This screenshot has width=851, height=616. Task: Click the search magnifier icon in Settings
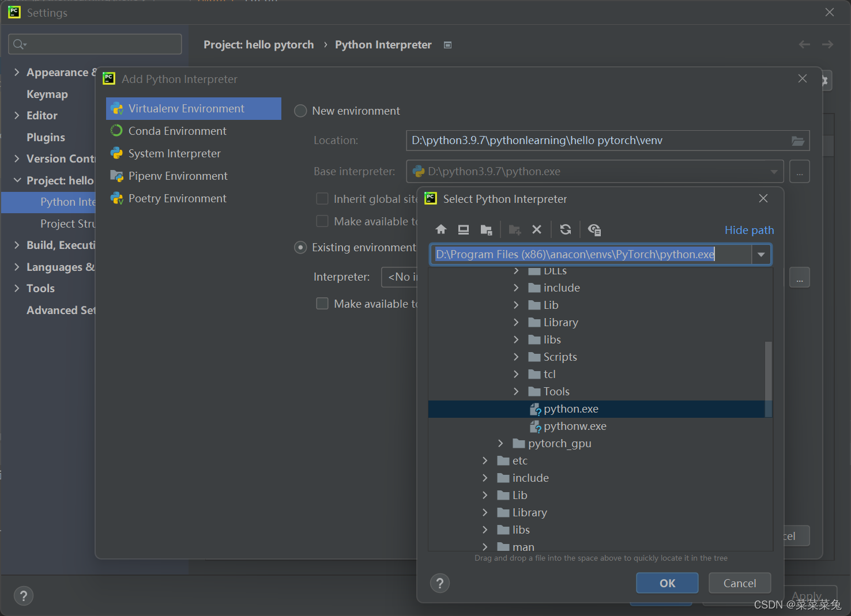click(20, 44)
